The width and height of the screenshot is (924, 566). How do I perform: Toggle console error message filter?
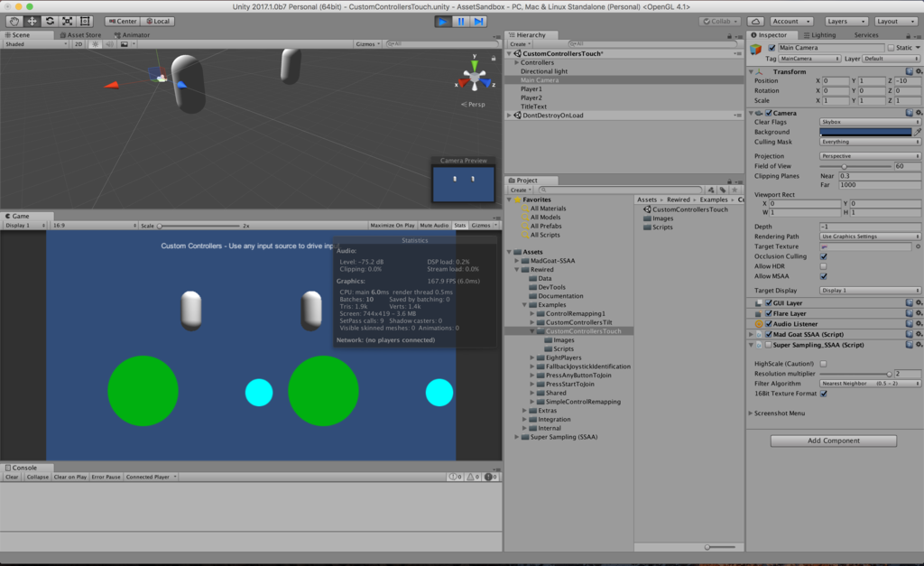pos(490,477)
